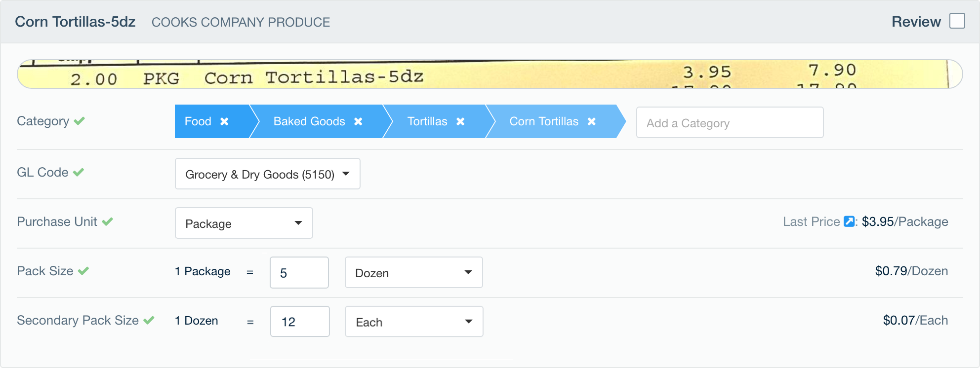Expand the Purchase Unit Package dropdown
The height and width of the screenshot is (368, 980).
point(244,223)
